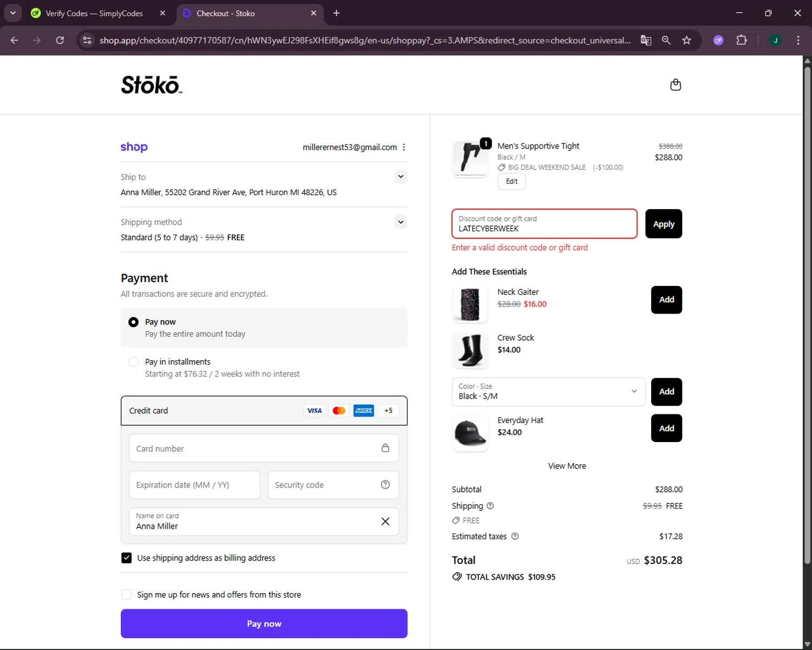Click the translate page icon
This screenshot has width=812, height=650.
(646, 40)
